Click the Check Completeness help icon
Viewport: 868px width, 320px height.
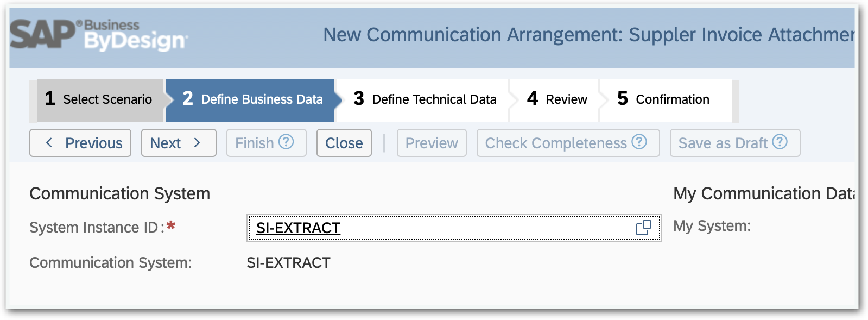(639, 143)
